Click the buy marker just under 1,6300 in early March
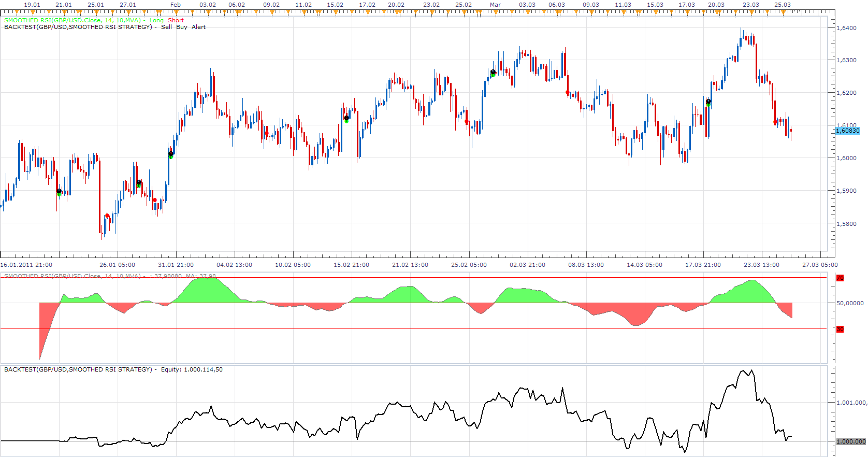Screen dimensions: 868x457 tap(493, 73)
